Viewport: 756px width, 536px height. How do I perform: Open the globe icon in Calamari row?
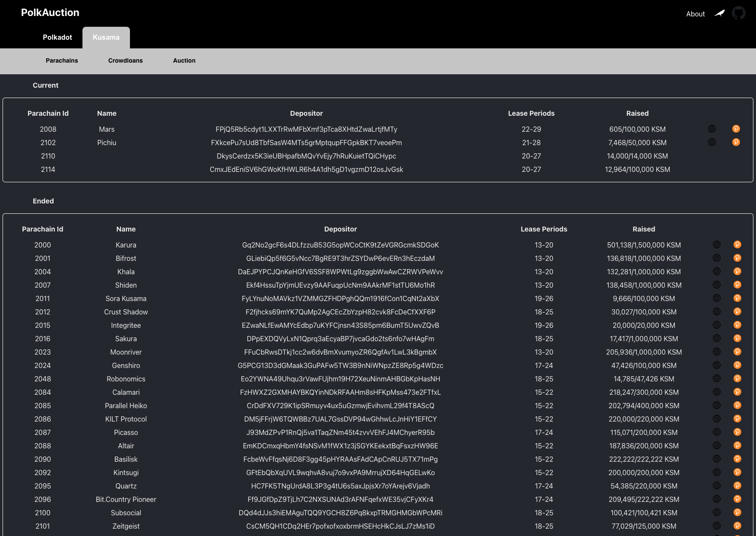[717, 392]
